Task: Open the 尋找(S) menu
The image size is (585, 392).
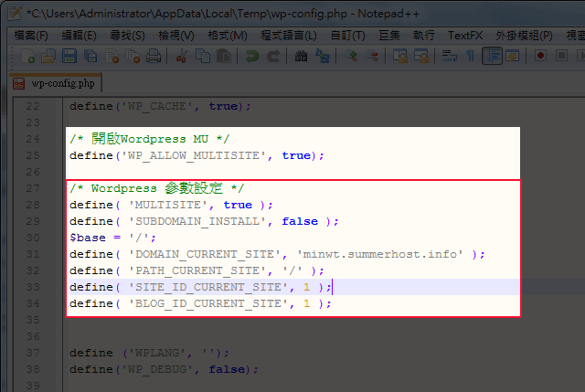Action: coord(127,36)
